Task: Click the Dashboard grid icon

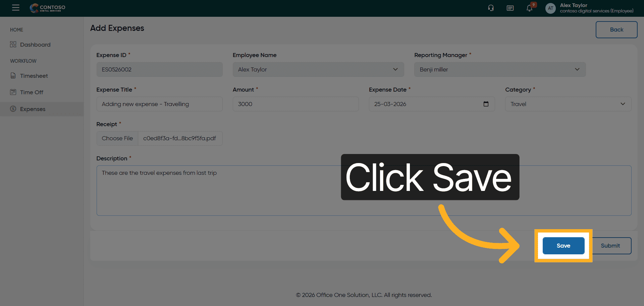Action: 13,45
